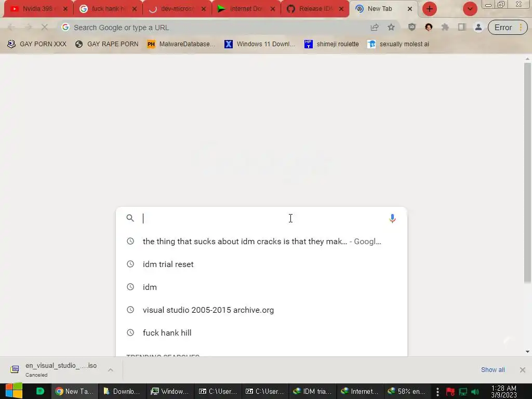Click the vertical scrollbar thumb
Image resolution: width=532 pixels, height=399 pixels.
(527, 173)
